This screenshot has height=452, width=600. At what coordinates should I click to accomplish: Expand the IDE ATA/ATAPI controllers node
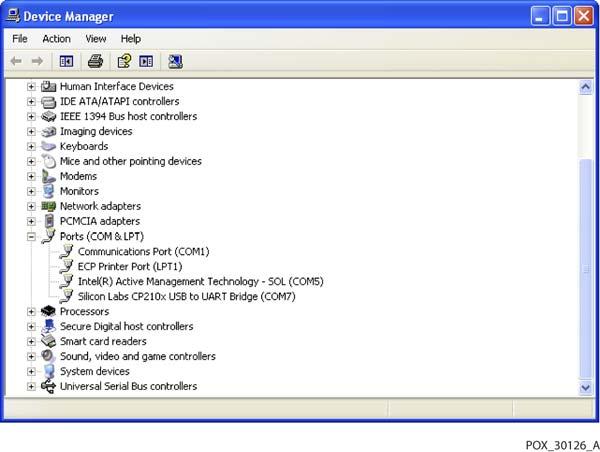pos(31,102)
